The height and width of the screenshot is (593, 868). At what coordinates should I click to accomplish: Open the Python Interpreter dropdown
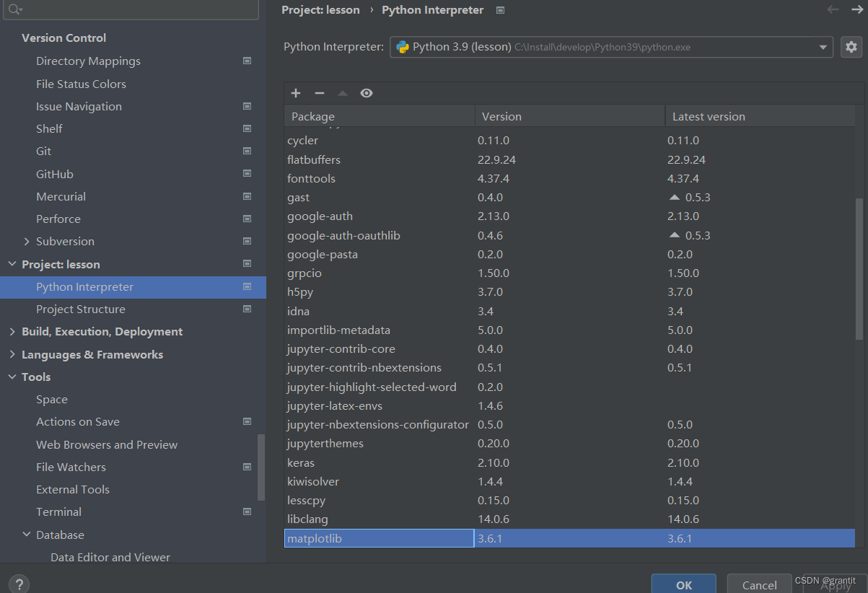coord(611,47)
